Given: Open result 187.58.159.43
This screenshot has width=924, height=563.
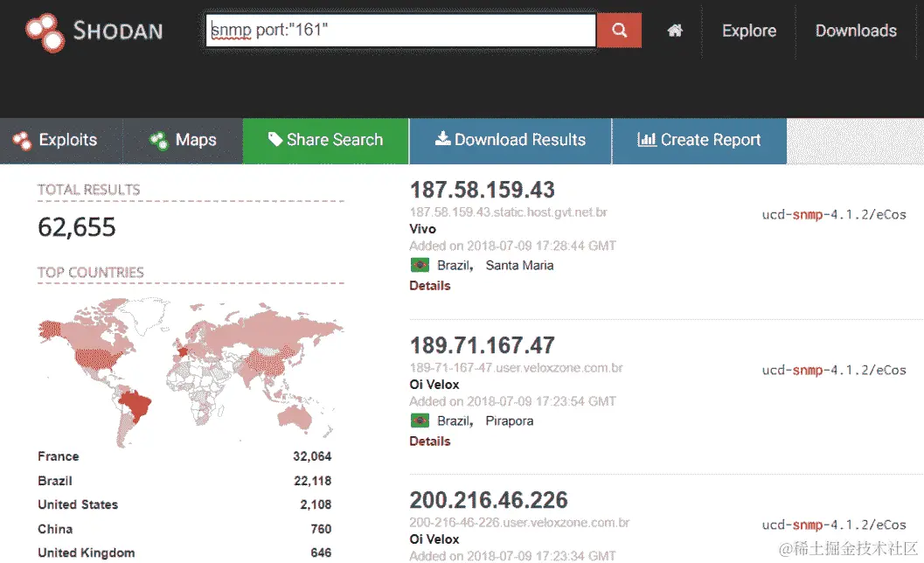Looking at the screenshot, I should pyautogui.click(x=482, y=190).
